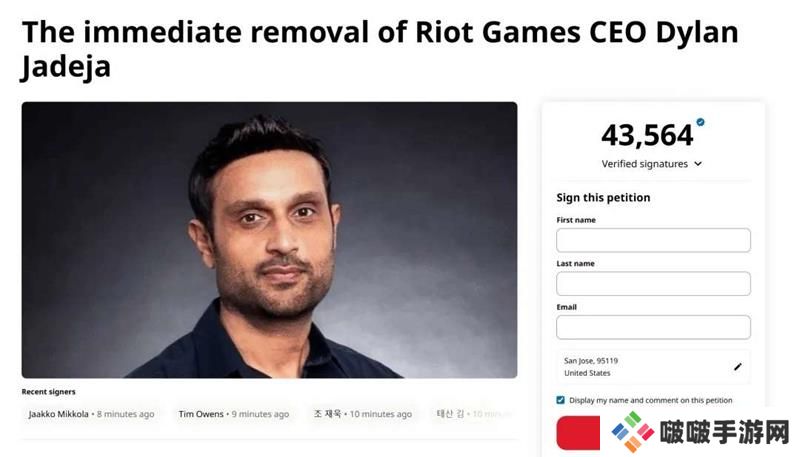800x457 pixels.
Task: Click the petition title about Riot Games CEO
Action: (380, 49)
